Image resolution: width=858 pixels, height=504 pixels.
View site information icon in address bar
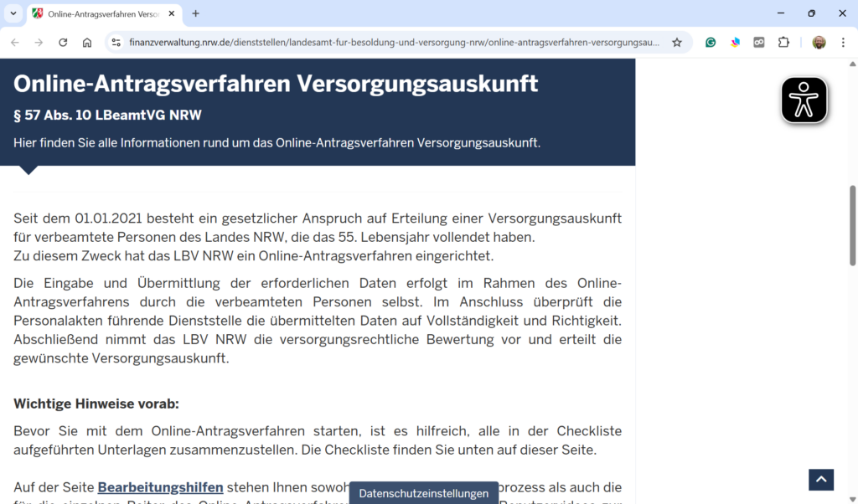pos(116,43)
